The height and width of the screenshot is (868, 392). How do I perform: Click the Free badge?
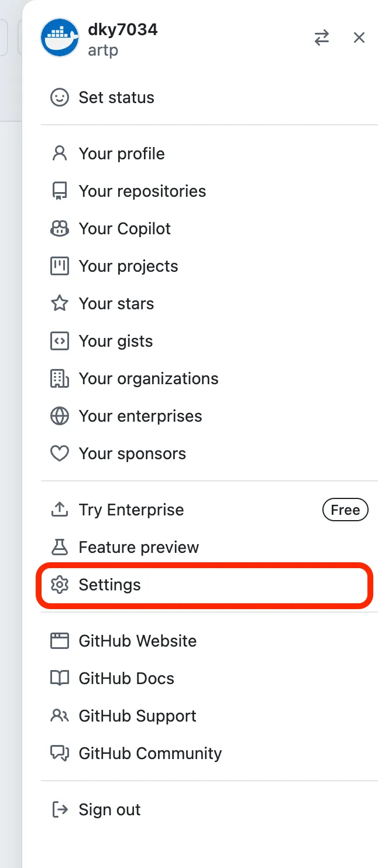pyautogui.click(x=345, y=510)
